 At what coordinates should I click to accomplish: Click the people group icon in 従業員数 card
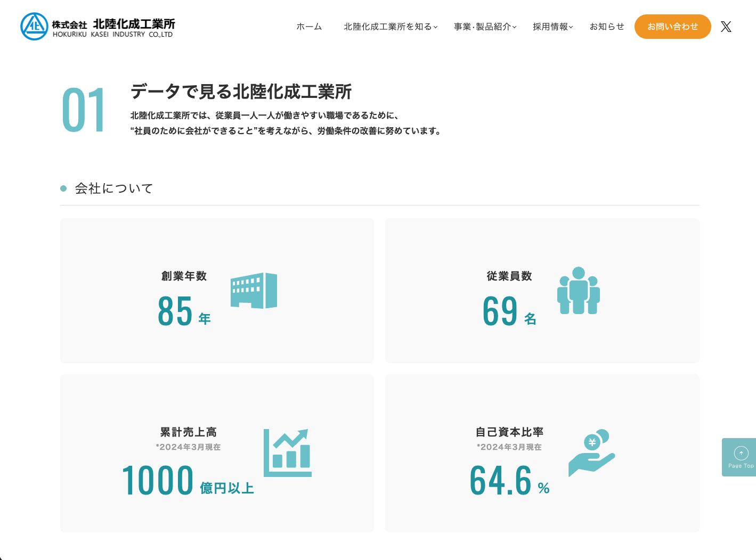pyautogui.click(x=579, y=290)
